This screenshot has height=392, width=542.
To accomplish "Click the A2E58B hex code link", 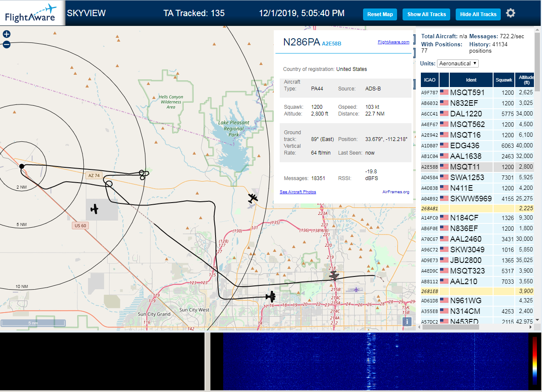I will [x=332, y=43].
